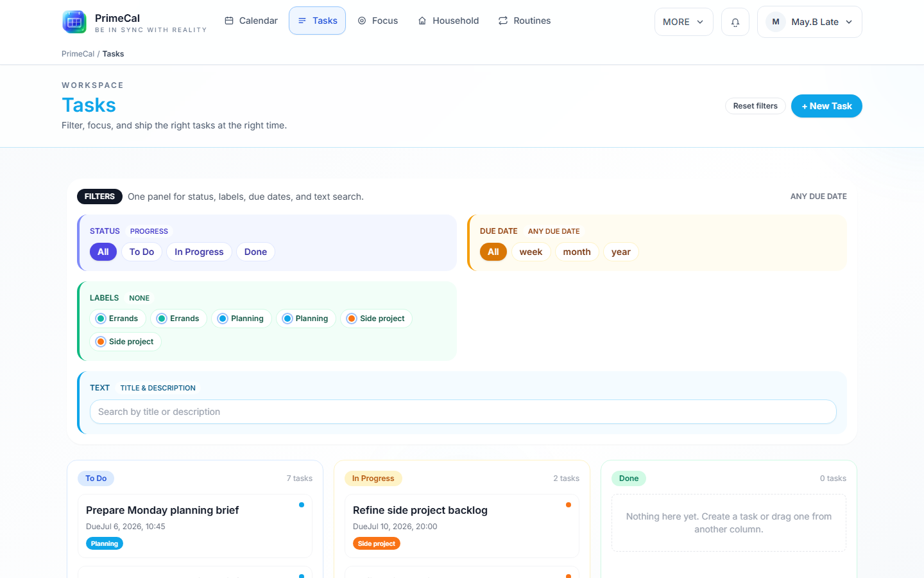This screenshot has width=924, height=578.
Task: Click the Routines repeat icon
Action: coord(503,21)
